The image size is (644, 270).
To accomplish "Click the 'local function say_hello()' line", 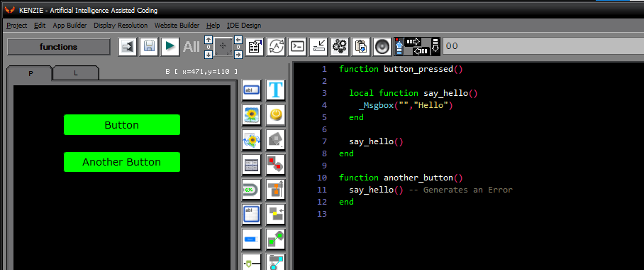I will [x=413, y=93].
